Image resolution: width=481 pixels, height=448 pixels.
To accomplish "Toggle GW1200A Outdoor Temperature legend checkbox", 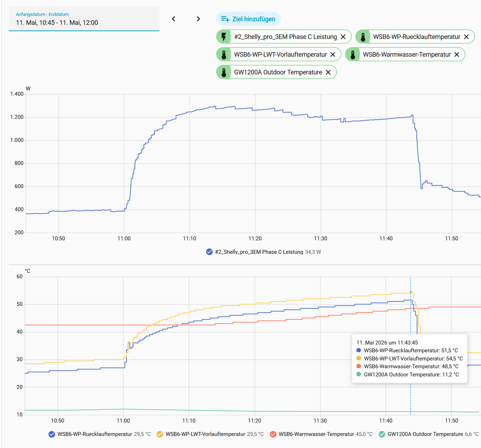I will point(382,434).
